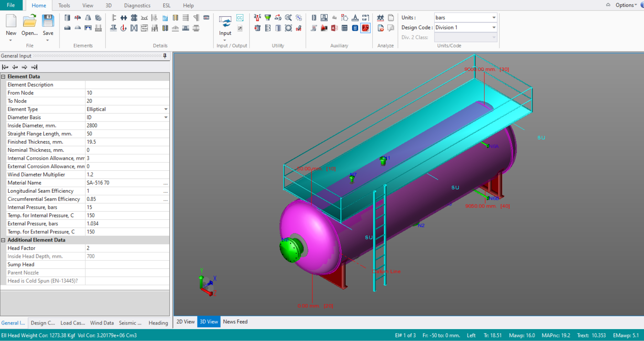The width and height of the screenshot is (644, 341).
Task: Add a cylindrical shell element
Action: [67, 18]
